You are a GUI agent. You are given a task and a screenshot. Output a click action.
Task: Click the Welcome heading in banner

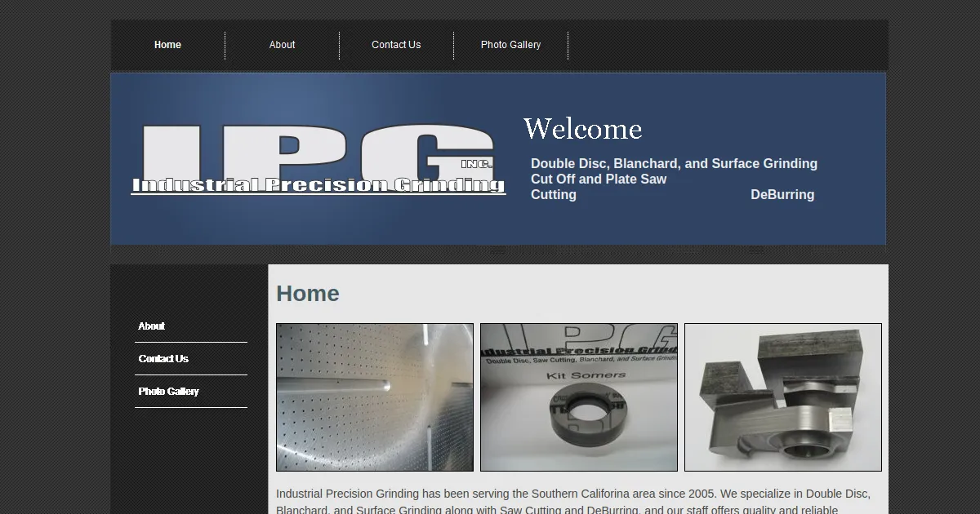(582, 129)
